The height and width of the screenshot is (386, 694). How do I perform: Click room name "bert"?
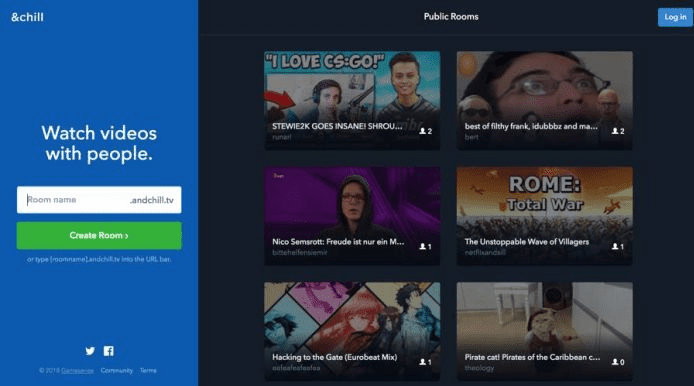click(x=471, y=137)
